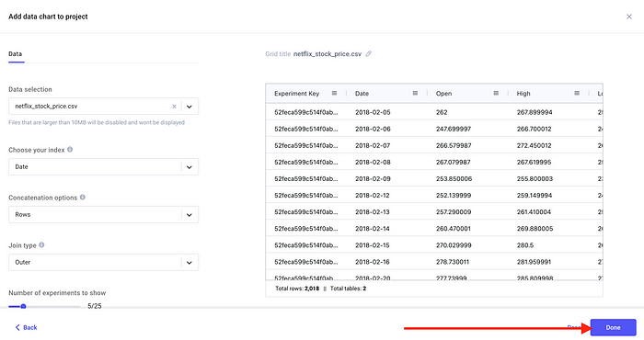644x340 pixels.
Task: Select Open value 262
Action: pyautogui.click(x=442, y=112)
